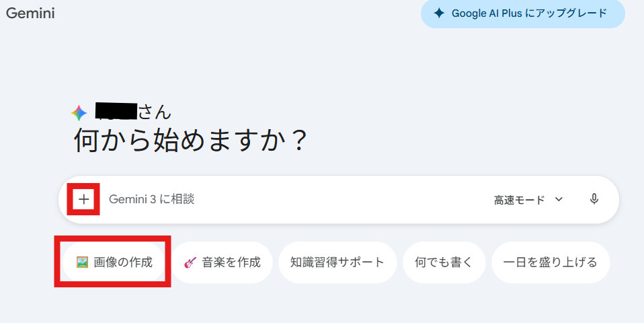Click the microphone icon for voice input

[594, 199]
